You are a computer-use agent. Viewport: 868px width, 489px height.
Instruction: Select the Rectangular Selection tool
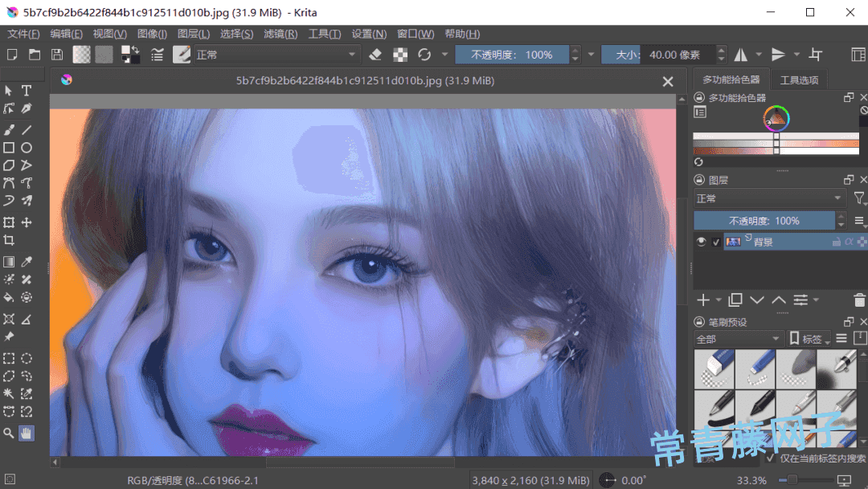(x=9, y=358)
